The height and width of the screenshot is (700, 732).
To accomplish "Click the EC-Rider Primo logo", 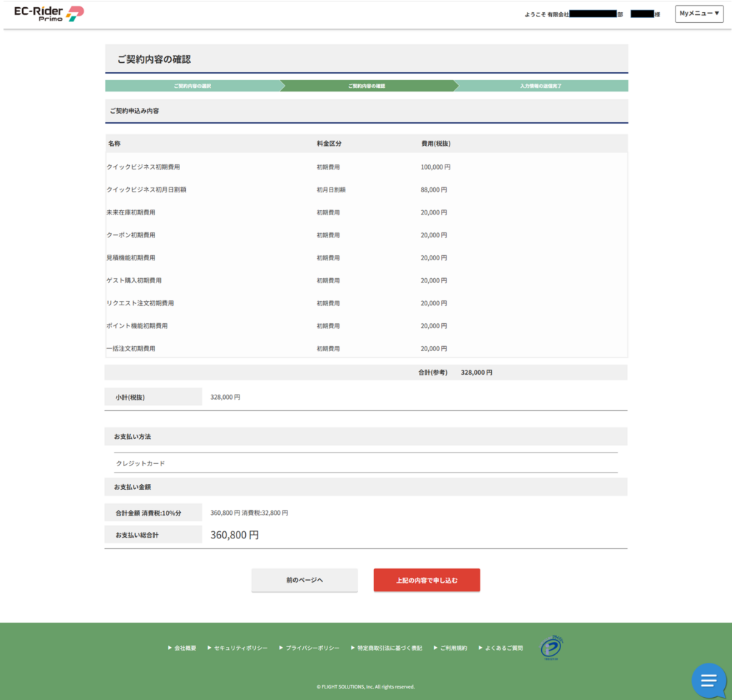I will [x=49, y=14].
